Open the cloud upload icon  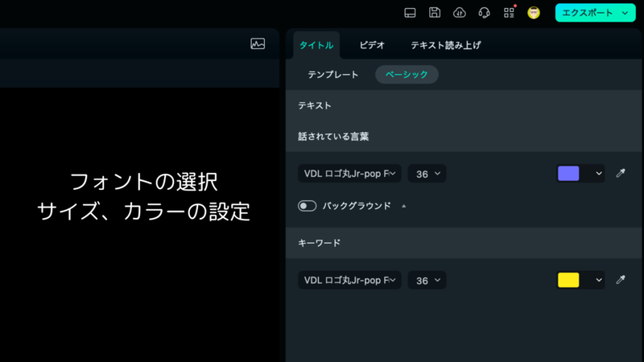459,13
